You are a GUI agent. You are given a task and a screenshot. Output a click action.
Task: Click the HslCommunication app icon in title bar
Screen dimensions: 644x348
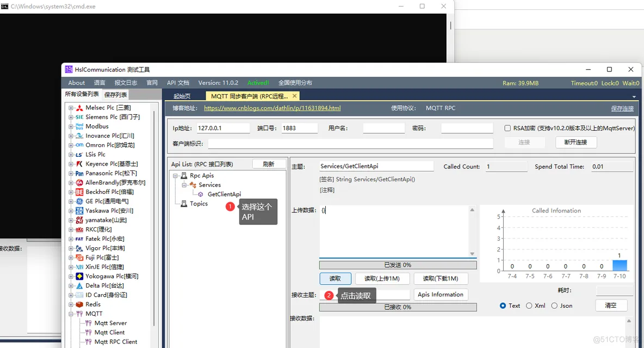[69, 70]
